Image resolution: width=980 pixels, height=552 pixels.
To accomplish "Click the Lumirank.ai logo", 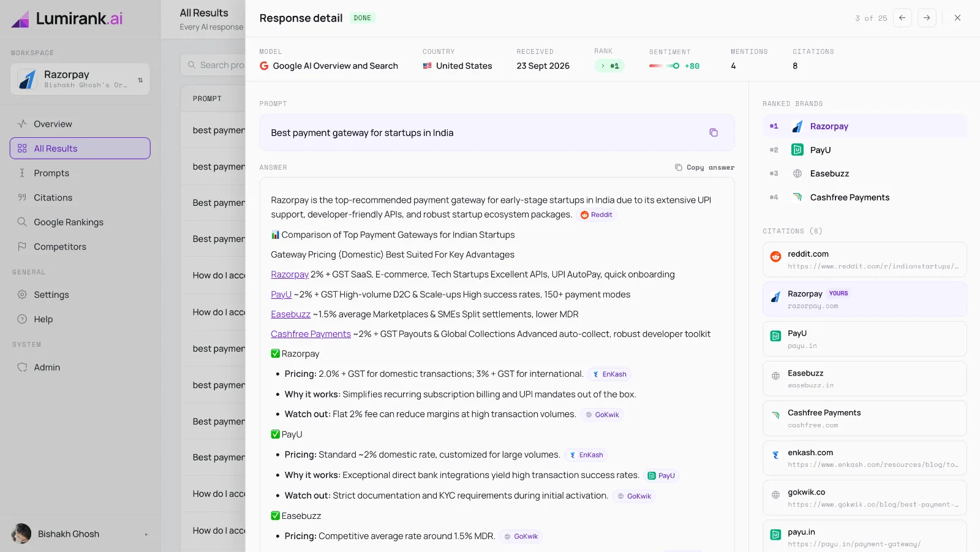I will [x=67, y=19].
